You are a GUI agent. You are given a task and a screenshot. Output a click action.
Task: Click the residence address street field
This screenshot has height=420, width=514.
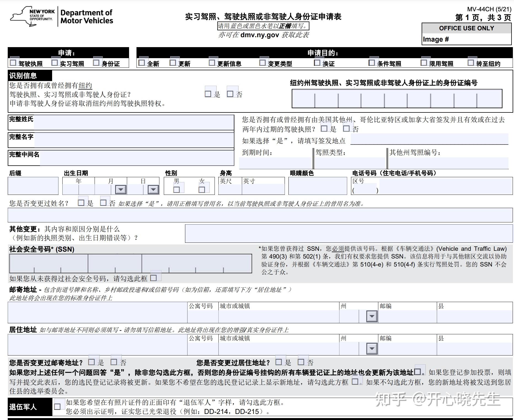pyautogui.click(x=98, y=345)
